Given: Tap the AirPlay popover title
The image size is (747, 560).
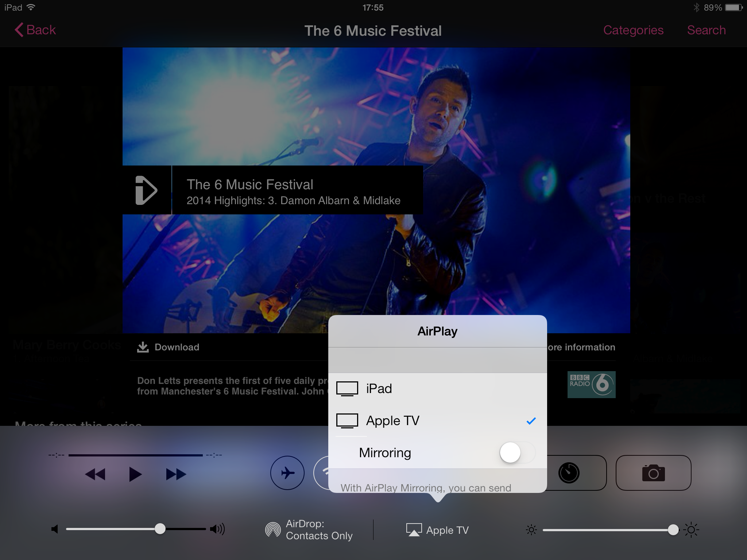Looking at the screenshot, I should pos(437,331).
